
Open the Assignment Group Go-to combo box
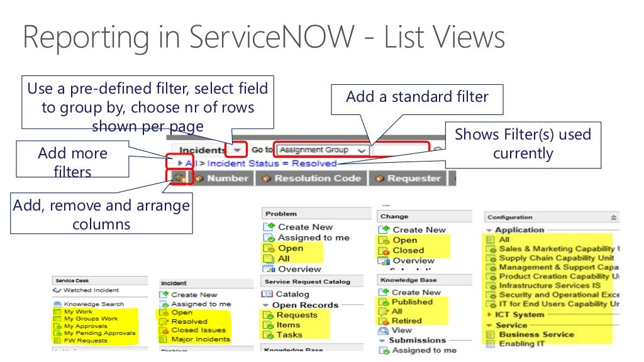[323, 150]
